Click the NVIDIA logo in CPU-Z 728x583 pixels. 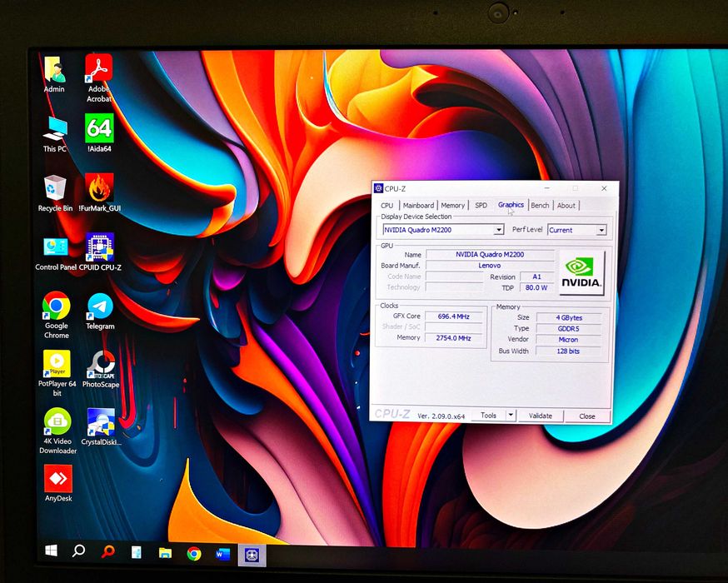tap(581, 273)
